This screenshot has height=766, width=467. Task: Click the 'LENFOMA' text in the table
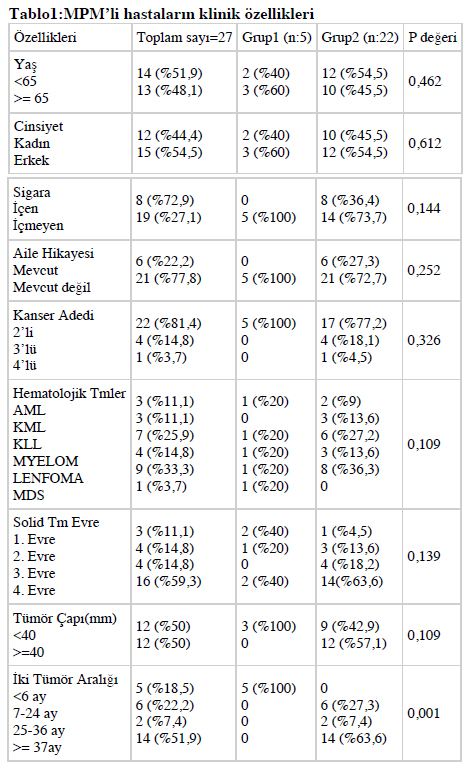pyautogui.click(x=48, y=478)
